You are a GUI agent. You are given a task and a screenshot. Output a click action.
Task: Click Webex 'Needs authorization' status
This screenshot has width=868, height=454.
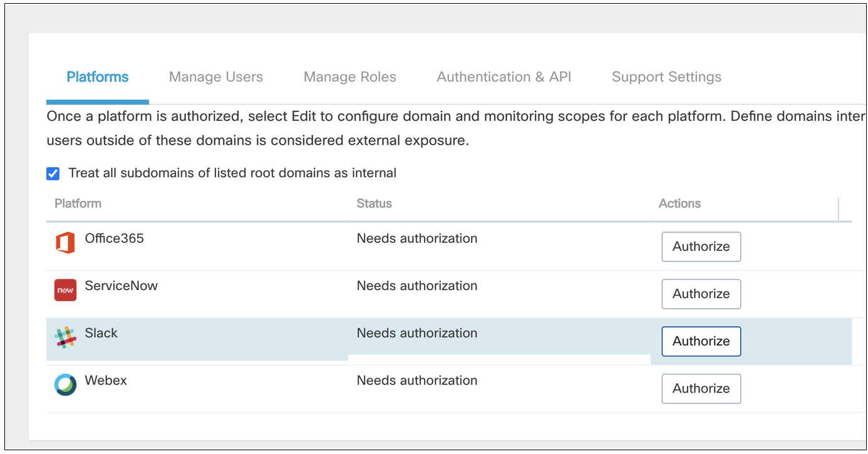click(417, 380)
